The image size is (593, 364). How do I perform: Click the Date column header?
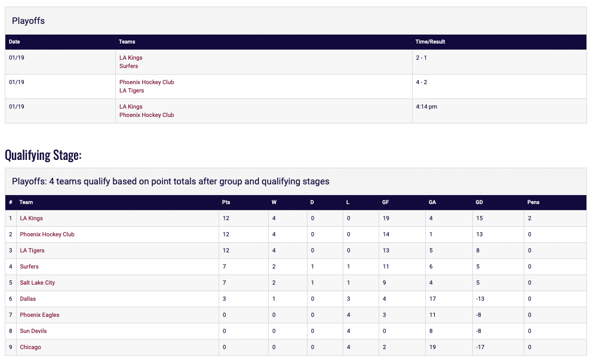pyautogui.click(x=14, y=42)
